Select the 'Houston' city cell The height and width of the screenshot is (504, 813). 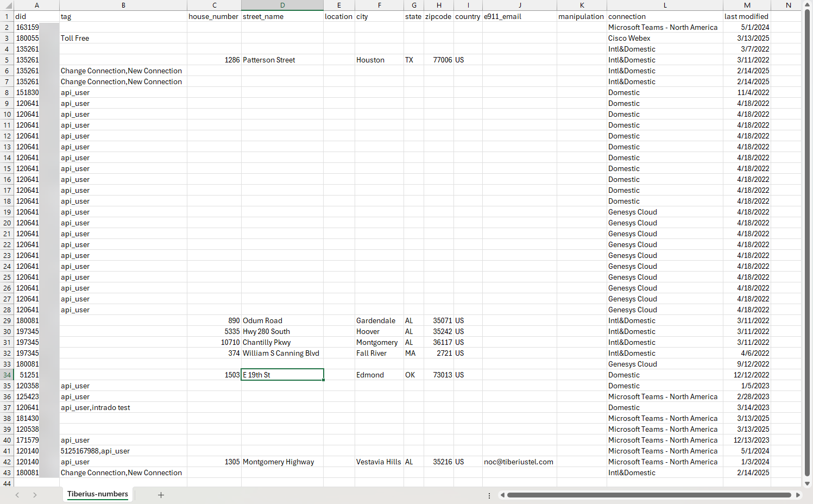(x=379, y=60)
